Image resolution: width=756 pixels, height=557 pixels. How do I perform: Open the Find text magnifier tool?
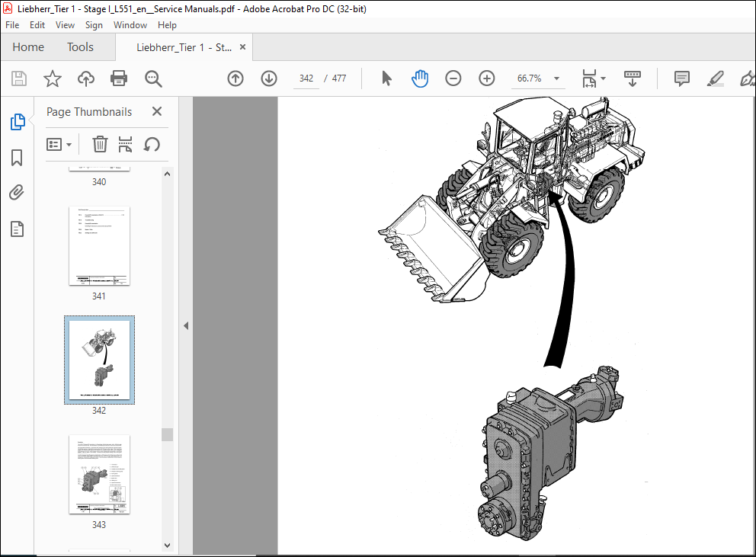(x=153, y=78)
